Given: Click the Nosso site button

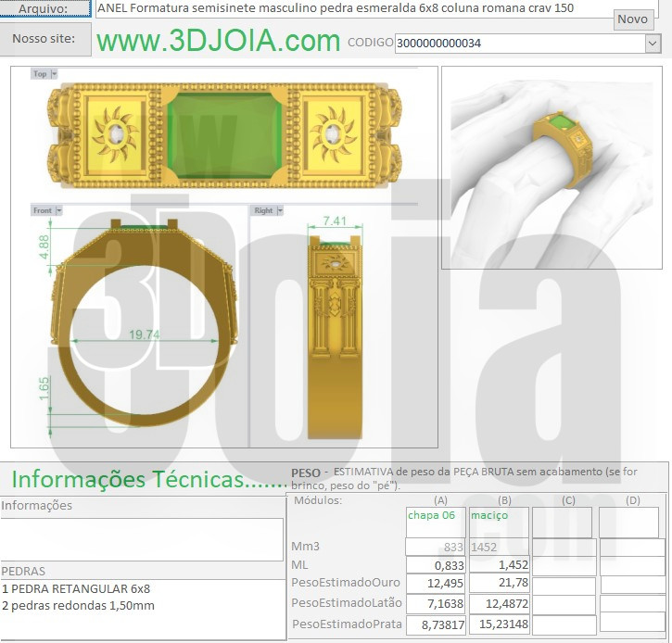Looking at the screenshot, I should (45, 39).
